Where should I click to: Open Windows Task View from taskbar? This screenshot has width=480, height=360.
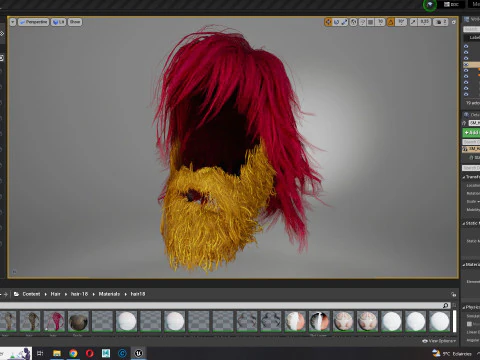40,353
